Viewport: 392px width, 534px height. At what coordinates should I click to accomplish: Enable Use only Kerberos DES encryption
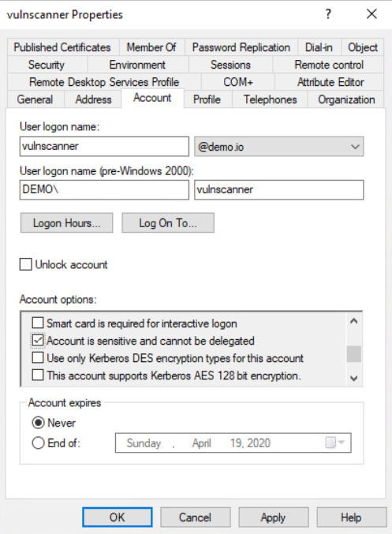[x=38, y=357]
